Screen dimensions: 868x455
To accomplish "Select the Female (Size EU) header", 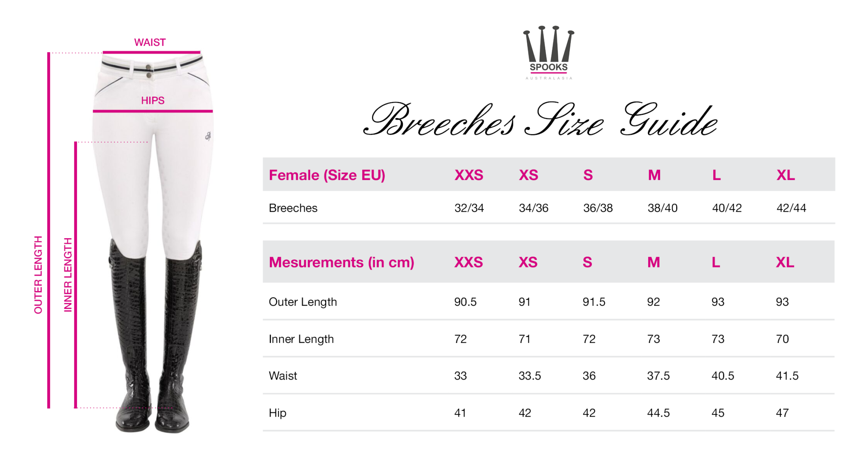I will [327, 175].
